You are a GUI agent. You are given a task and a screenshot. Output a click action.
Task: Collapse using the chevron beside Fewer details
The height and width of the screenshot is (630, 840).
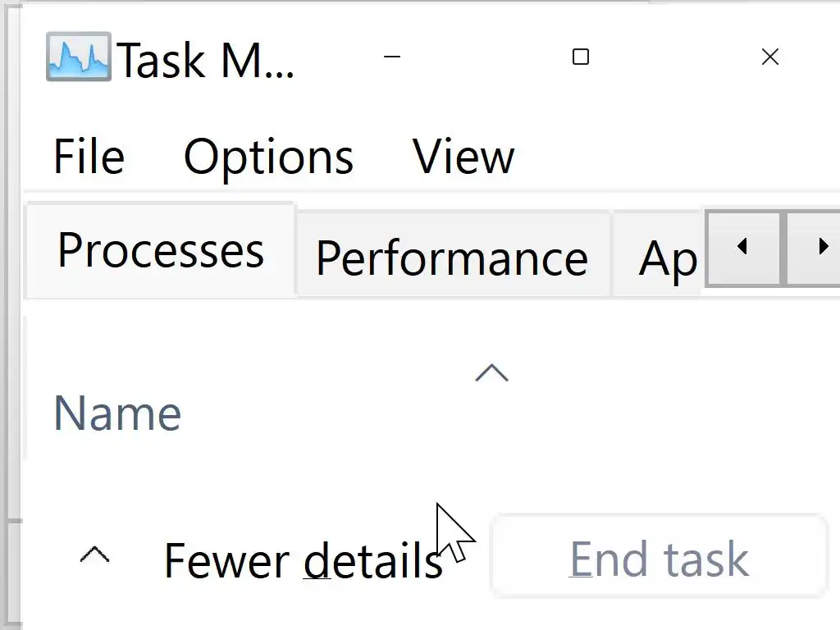click(94, 555)
